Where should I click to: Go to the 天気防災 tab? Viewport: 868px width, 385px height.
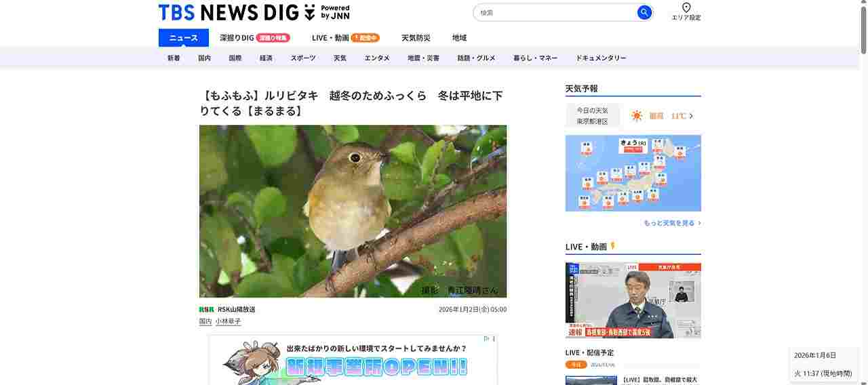coord(416,38)
